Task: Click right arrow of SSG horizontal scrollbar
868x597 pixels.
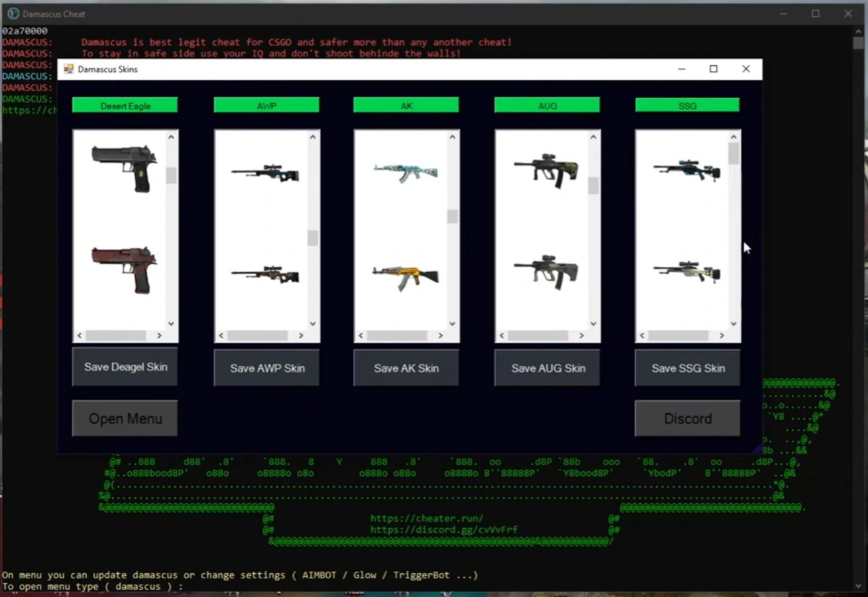Action: tap(722, 336)
